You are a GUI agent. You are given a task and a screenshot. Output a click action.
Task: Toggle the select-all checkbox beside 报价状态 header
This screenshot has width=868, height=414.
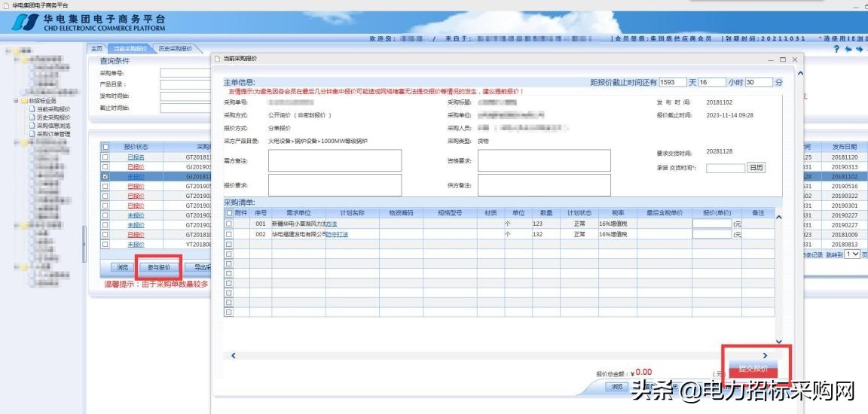click(105, 147)
